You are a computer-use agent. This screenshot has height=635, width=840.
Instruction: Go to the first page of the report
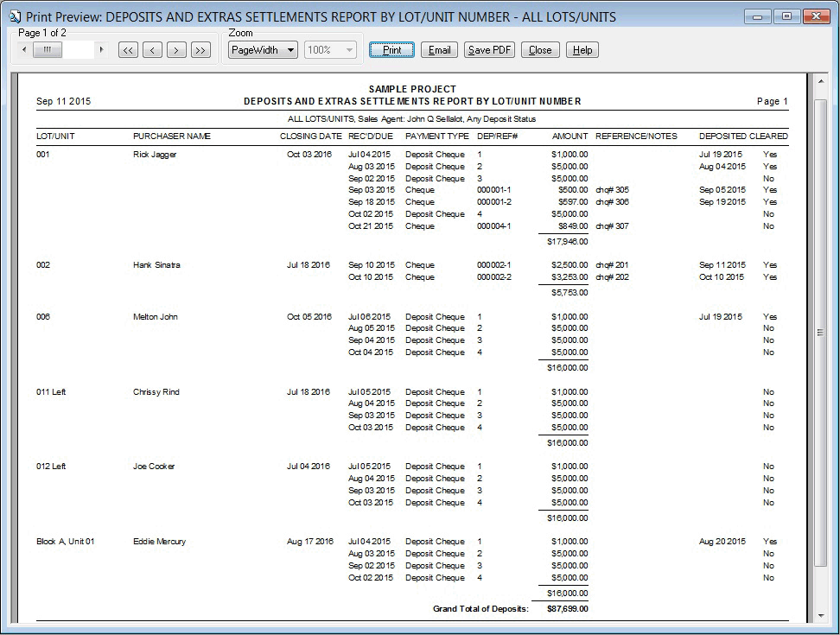tap(128, 50)
